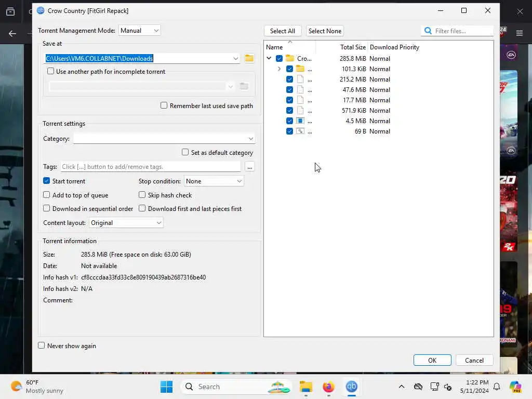The height and width of the screenshot is (399, 532).
Task: Uncheck the Cro... root folder checkbox
Action: (279, 58)
